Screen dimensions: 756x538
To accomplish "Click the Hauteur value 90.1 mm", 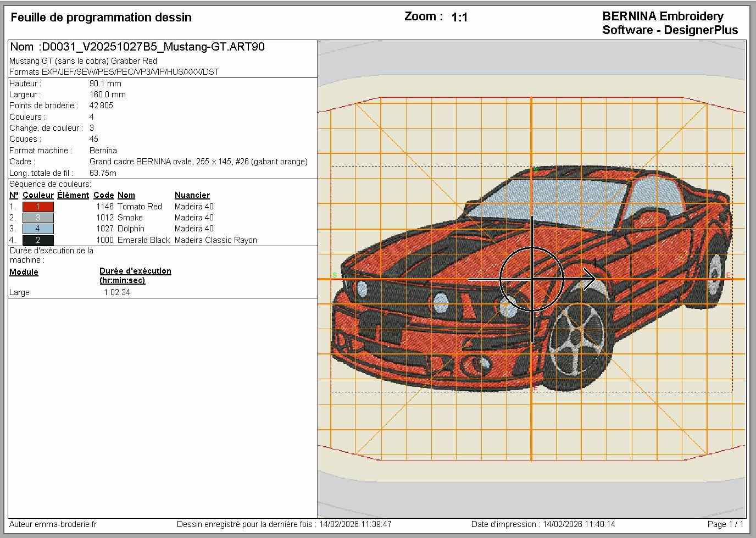I will [x=105, y=84].
